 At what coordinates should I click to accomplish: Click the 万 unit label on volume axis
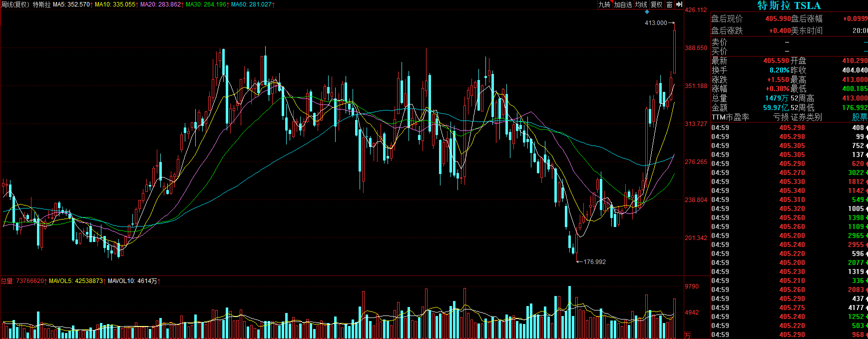tap(687, 335)
